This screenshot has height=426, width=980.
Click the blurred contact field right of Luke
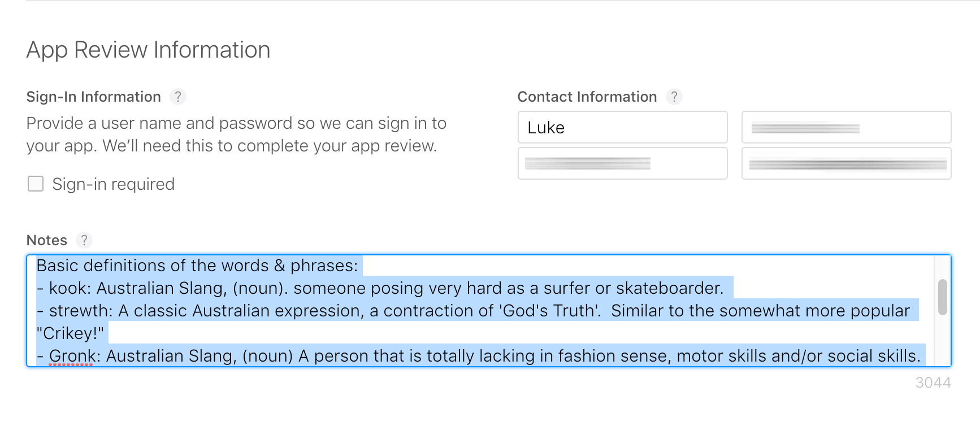click(846, 128)
